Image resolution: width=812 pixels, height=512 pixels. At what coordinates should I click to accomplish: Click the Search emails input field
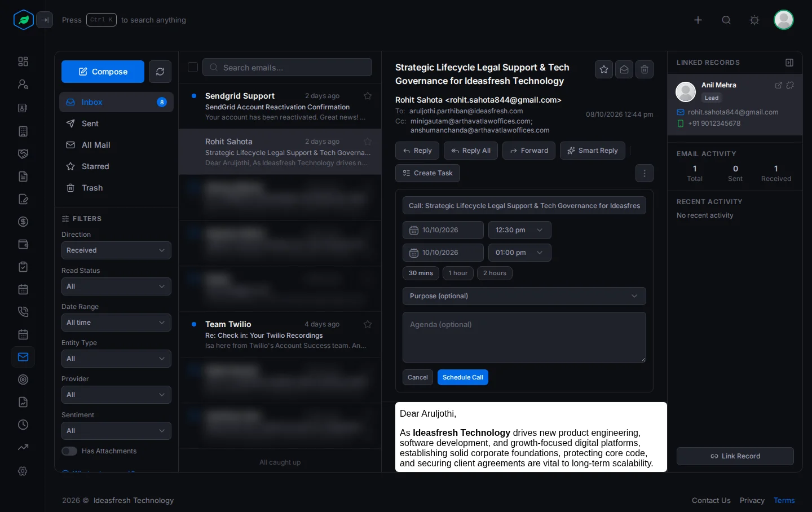[x=287, y=67]
